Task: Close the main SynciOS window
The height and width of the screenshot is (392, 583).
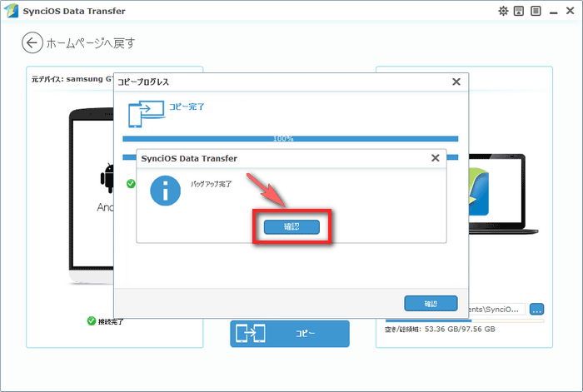Action: click(x=570, y=11)
